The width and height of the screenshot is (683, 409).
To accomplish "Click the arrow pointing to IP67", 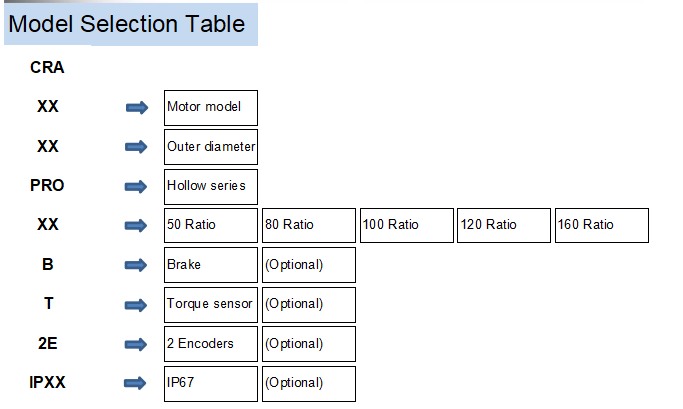I will coord(135,383).
